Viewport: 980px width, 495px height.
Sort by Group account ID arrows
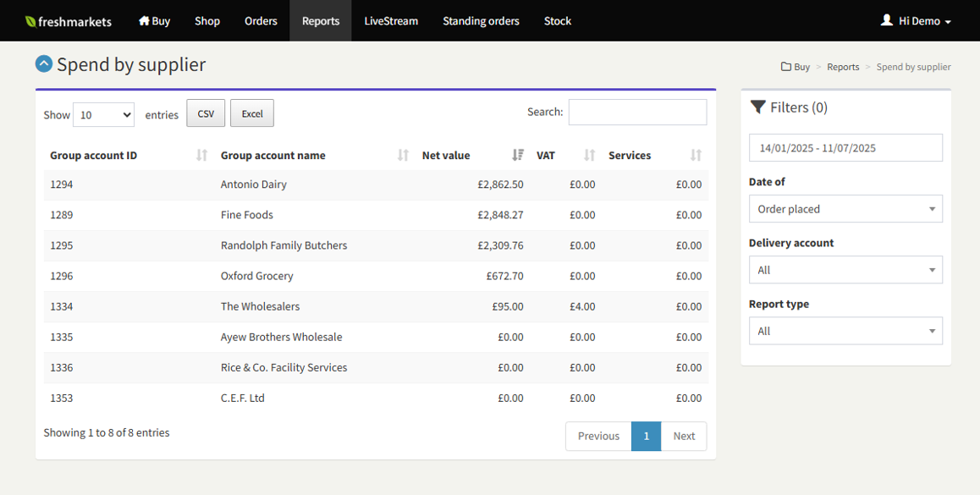(x=202, y=155)
